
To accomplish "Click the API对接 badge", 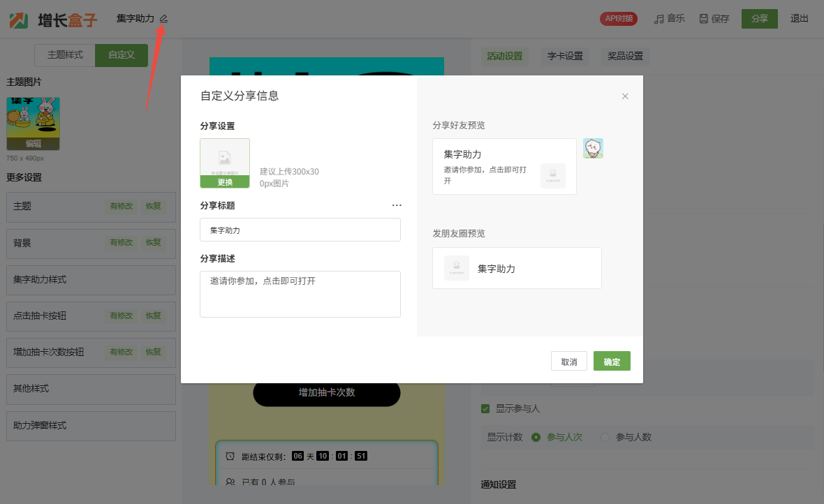I will point(618,19).
